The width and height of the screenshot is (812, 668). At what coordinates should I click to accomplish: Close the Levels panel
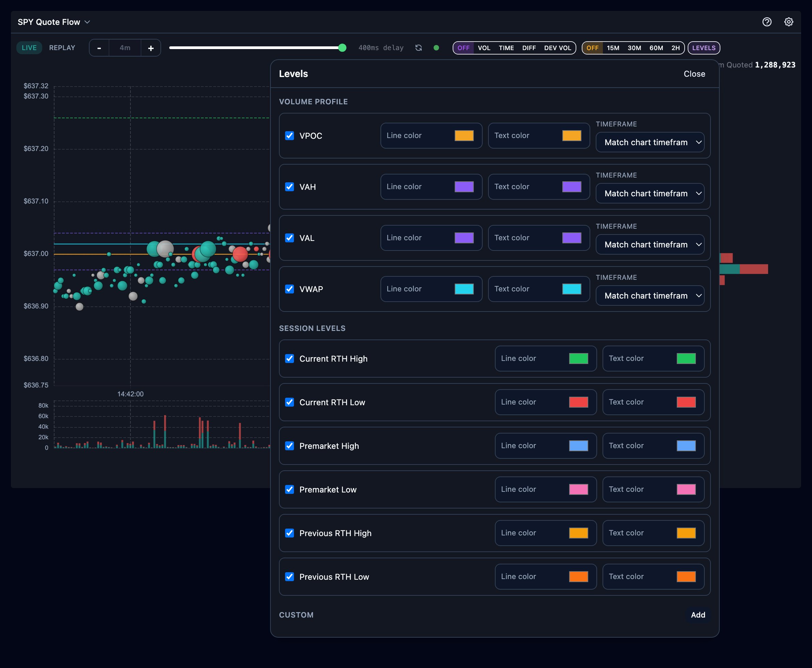[694, 74]
